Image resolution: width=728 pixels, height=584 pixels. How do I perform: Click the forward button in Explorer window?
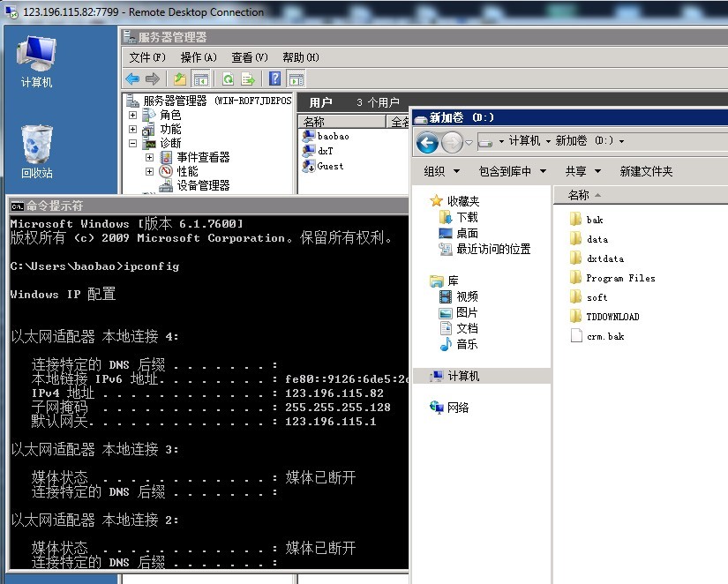tap(452, 142)
